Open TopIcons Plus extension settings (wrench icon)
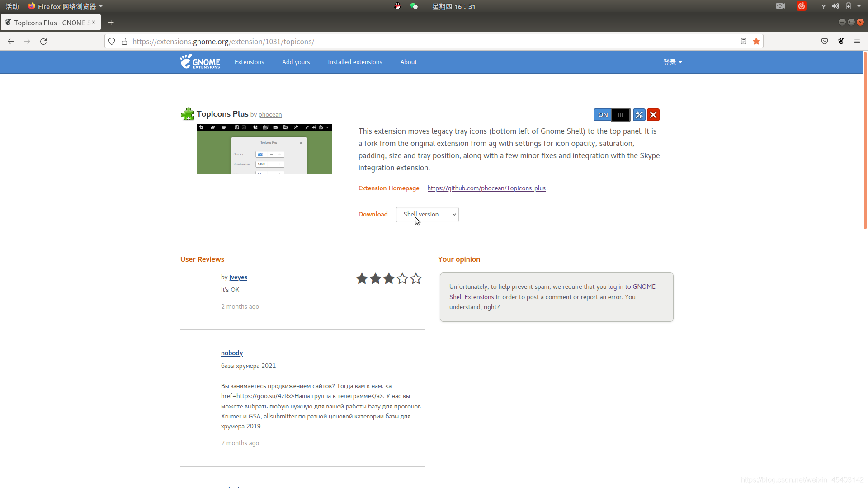 (x=639, y=115)
